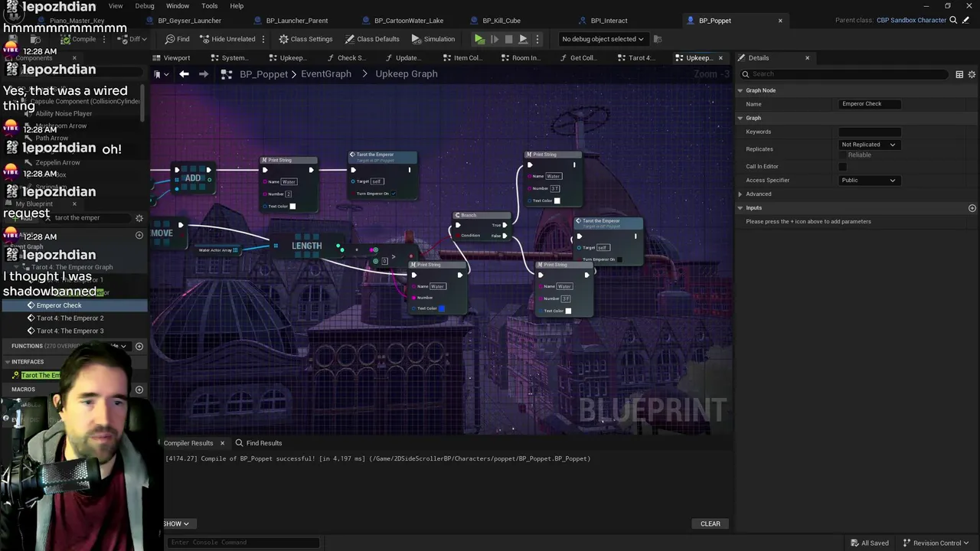Switch to Simulation mode
The width and height of the screenshot is (980, 551).
(433, 39)
